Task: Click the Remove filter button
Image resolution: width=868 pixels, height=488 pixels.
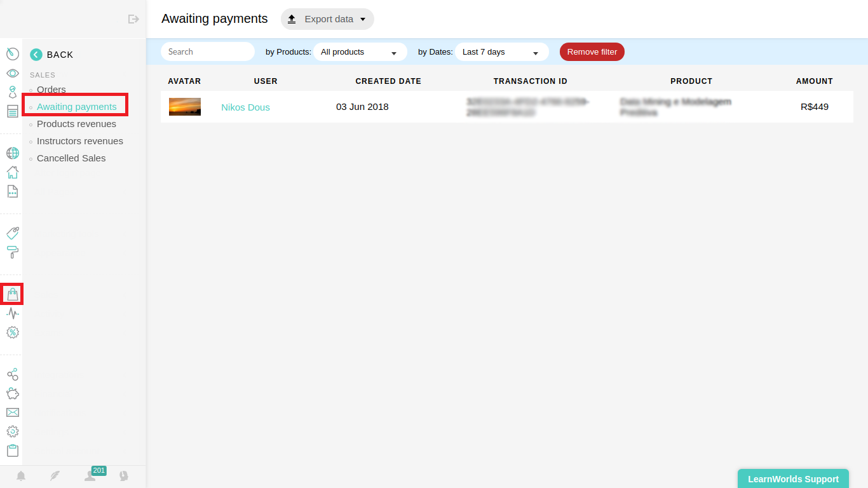Action: coord(592,51)
